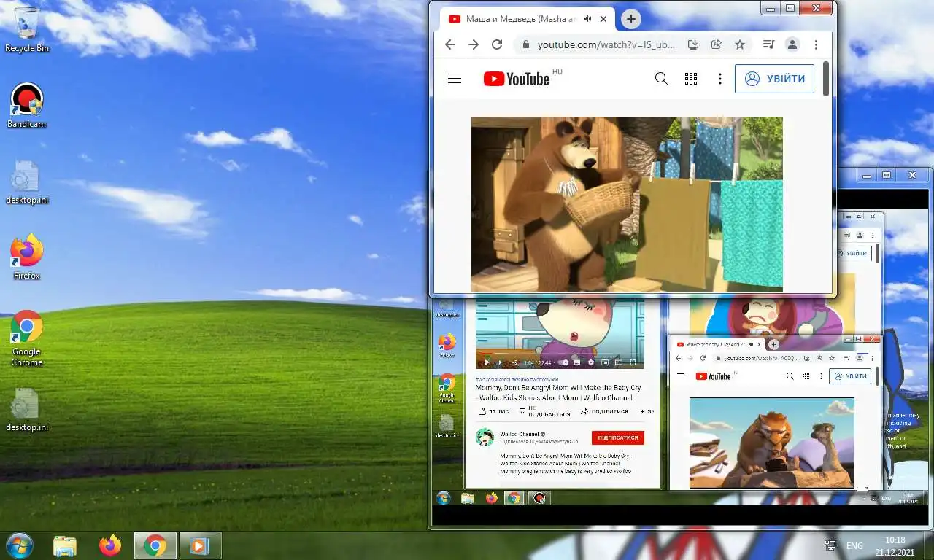Select the Where the baby tab

718,344
